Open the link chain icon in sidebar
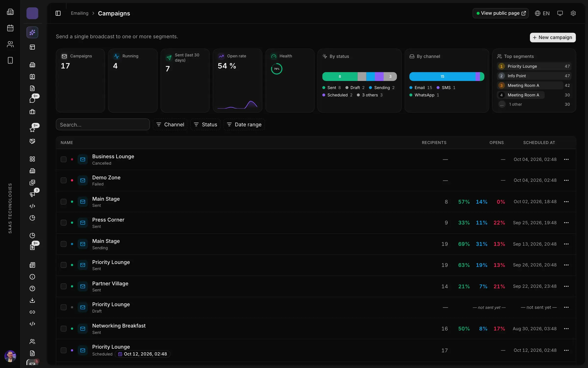The width and height of the screenshot is (588, 368). pyautogui.click(x=32, y=312)
